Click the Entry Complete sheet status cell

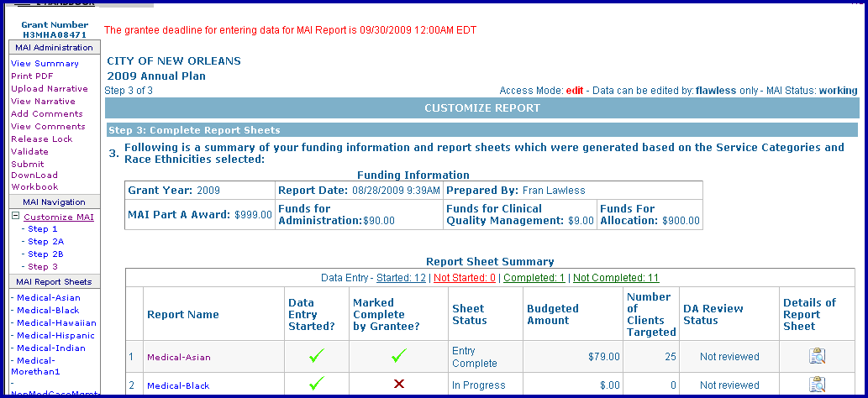coord(486,357)
